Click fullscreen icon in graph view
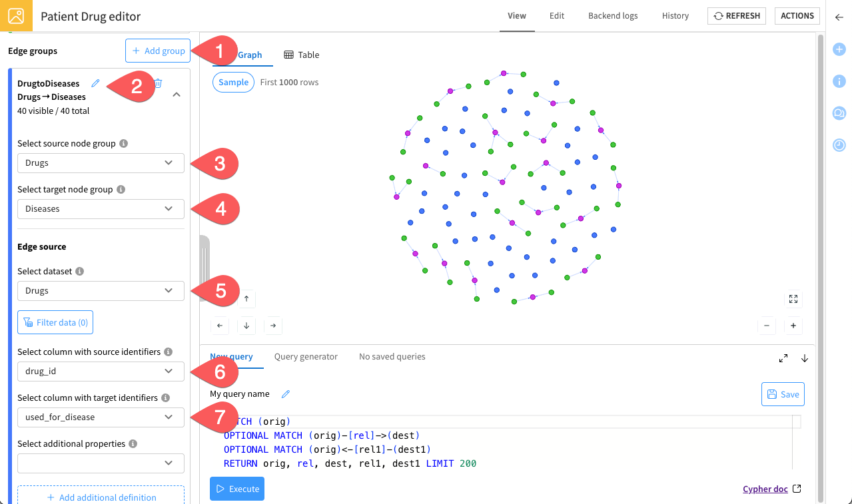The height and width of the screenshot is (504, 852). coord(793,299)
